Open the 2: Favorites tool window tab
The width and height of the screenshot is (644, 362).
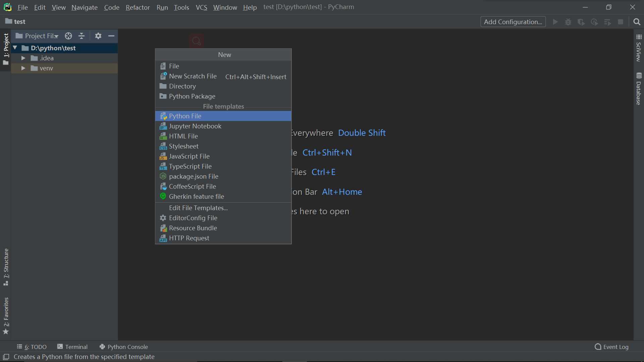6,316
